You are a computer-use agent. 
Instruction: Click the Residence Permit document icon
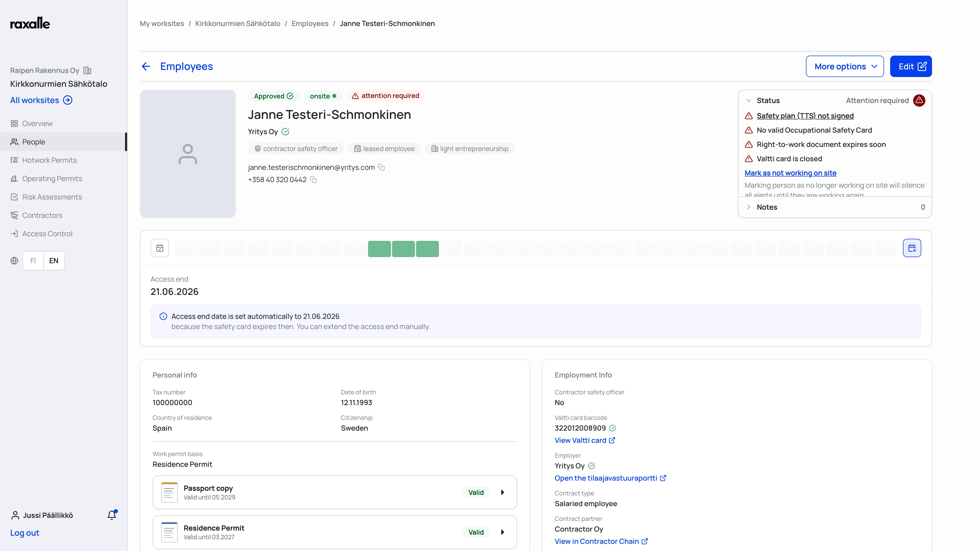point(169,532)
